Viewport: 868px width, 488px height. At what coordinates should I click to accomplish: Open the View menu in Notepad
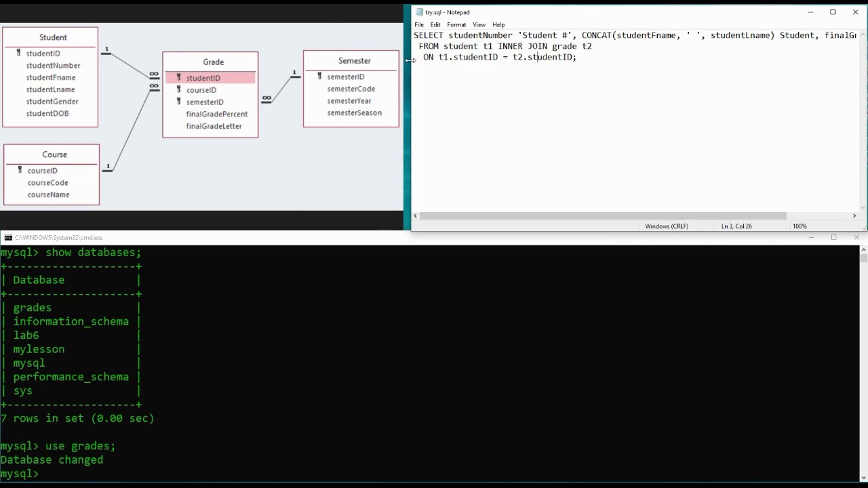click(479, 24)
